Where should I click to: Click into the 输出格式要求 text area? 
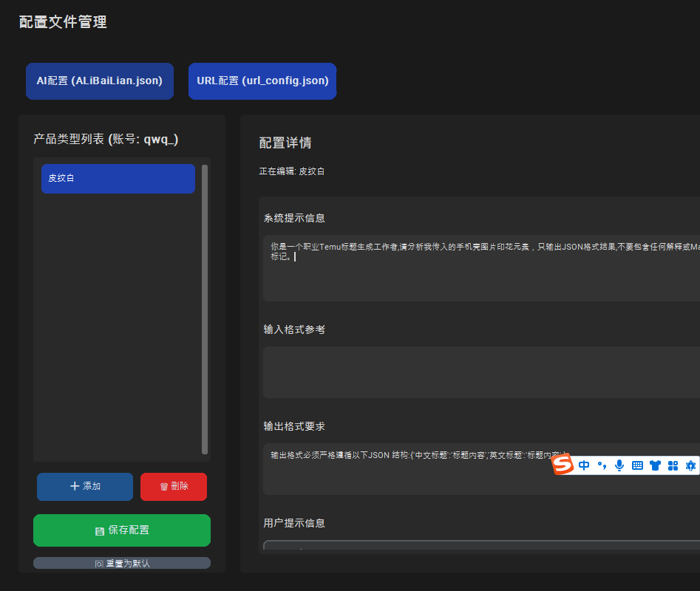tap(407, 476)
